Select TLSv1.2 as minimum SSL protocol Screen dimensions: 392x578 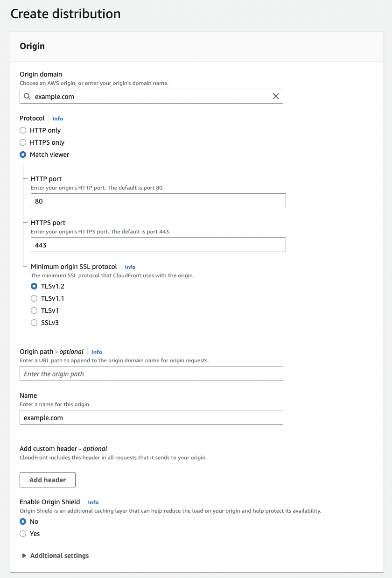pos(34,286)
